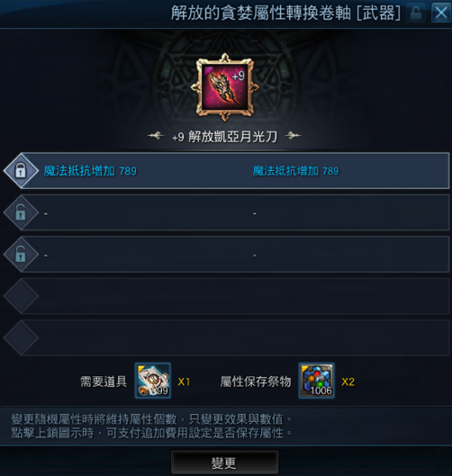Click the X2 offering quantity label
The image size is (452, 476).
(348, 382)
